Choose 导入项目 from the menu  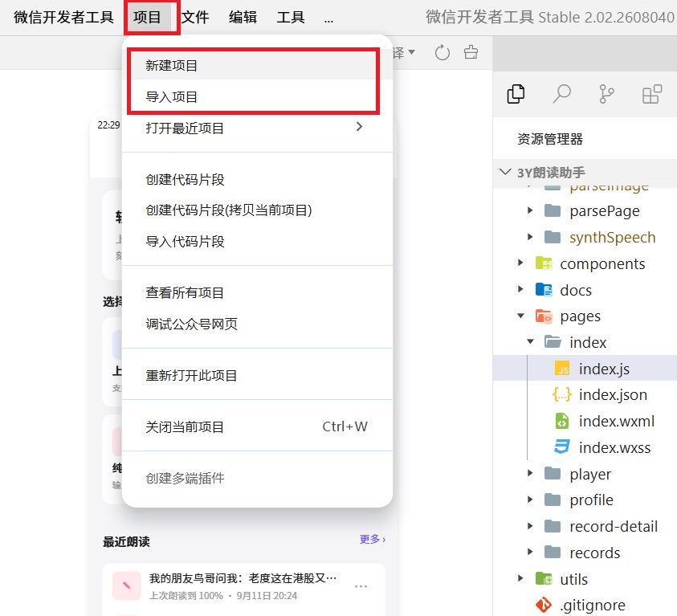(x=257, y=96)
